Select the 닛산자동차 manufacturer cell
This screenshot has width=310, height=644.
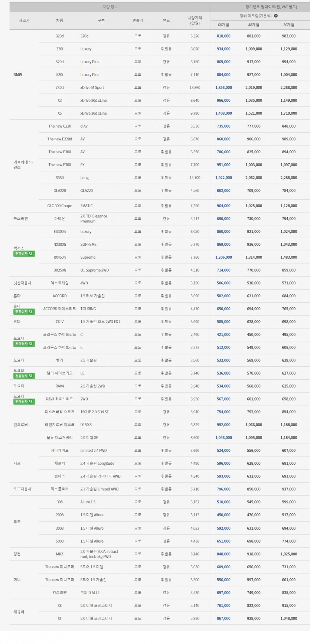(22, 283)
